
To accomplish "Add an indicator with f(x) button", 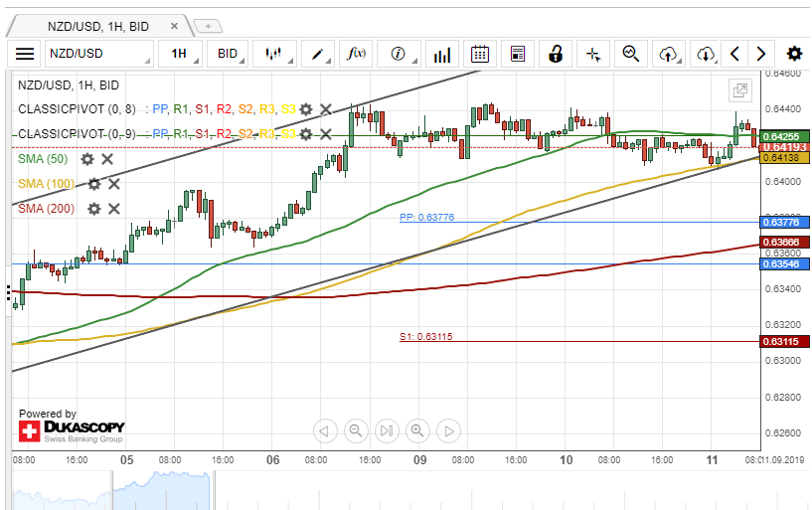I will (x=356, y=54).
